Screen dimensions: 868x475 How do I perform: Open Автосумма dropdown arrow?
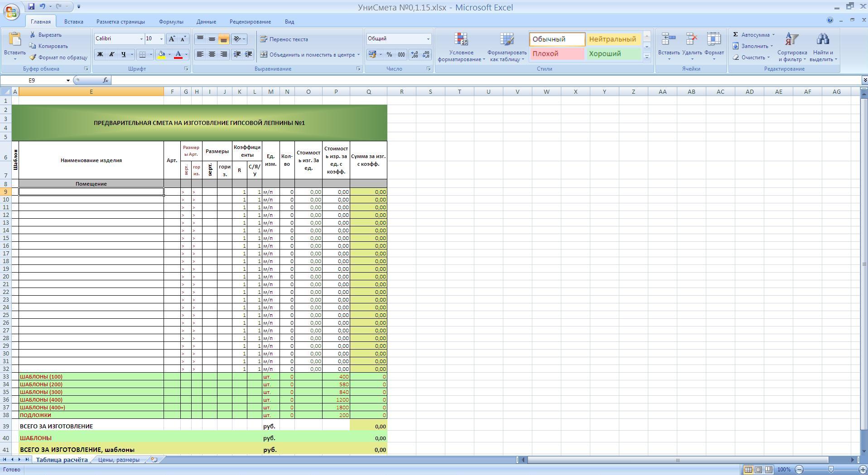[x=773, y=35]
